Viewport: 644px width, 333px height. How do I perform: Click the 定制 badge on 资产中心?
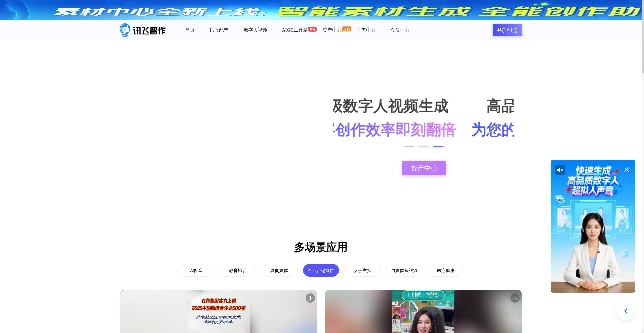coord(347,29)
